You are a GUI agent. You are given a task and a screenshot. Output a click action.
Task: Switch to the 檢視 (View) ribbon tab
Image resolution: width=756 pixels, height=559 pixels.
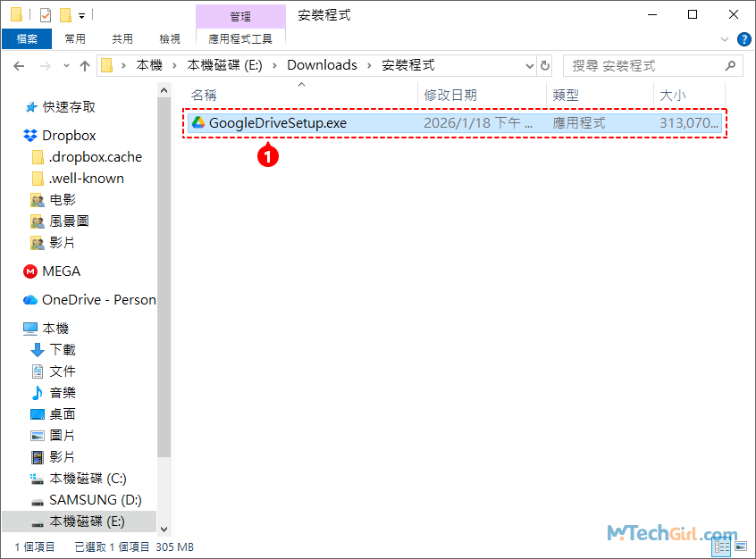point(170,38)
